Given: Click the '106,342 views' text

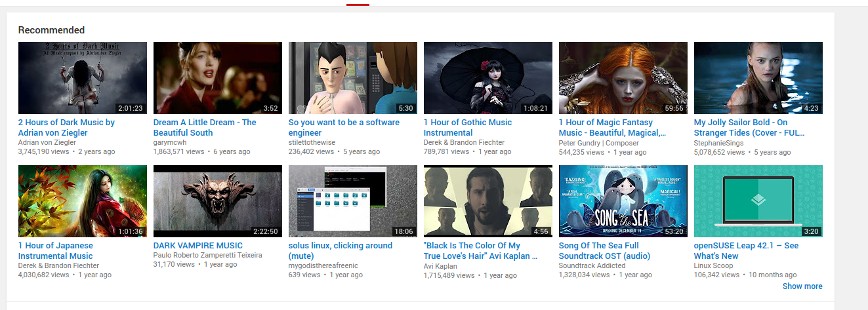Looking at the screenshot, I should tap(716, 275).
